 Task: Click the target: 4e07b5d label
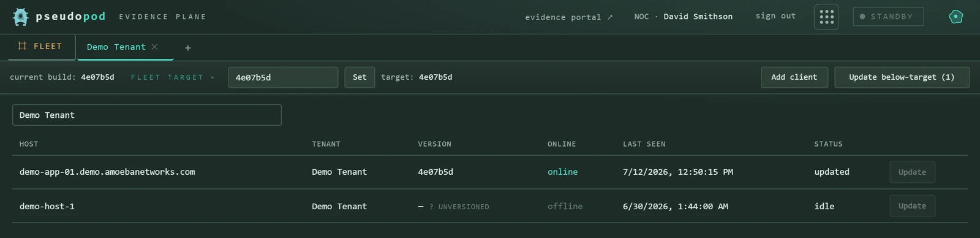(417, 77)
